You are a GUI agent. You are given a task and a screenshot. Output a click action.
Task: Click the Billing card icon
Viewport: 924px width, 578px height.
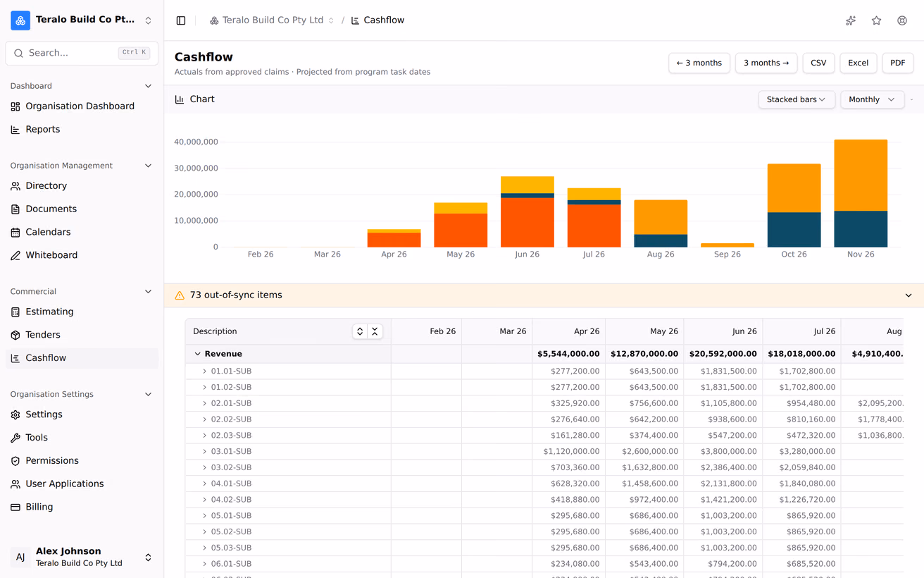pyautogui.click(x=15, y=508)
